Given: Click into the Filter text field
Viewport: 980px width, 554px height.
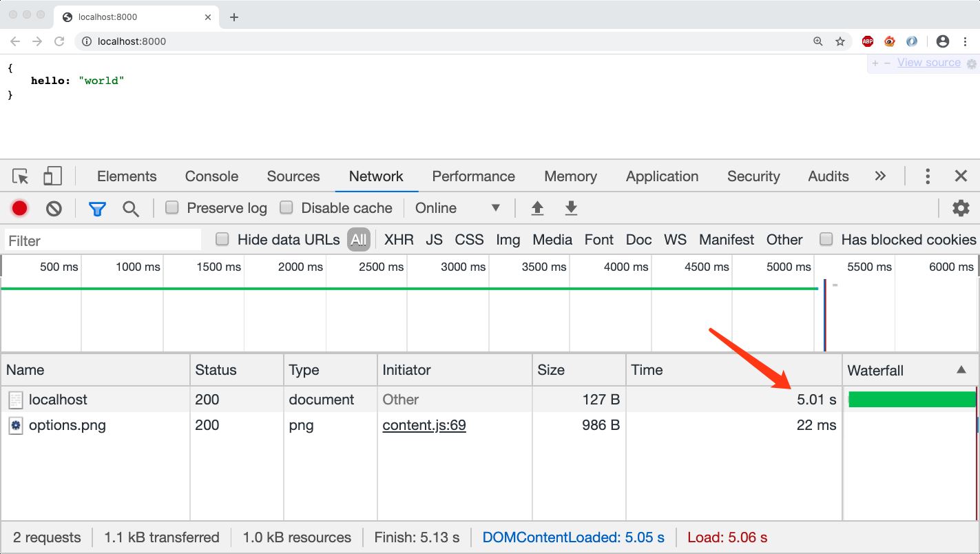Looking at the screenshot, I should click(103, 240).
